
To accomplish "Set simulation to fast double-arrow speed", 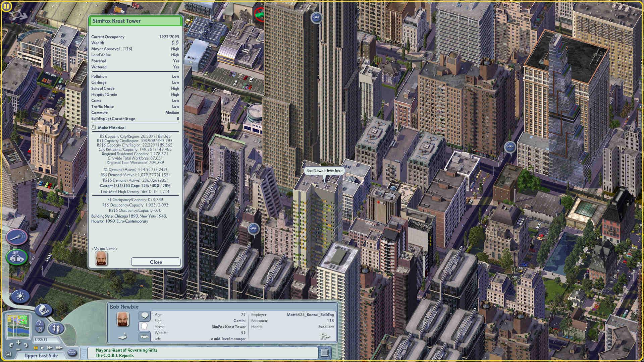I will (x=50, y=348).
